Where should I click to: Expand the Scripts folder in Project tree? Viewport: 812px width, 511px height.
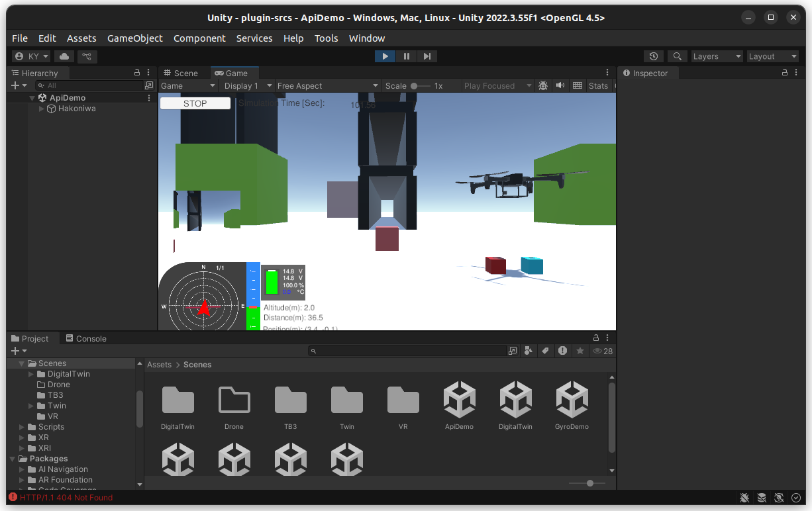[22, 427]
